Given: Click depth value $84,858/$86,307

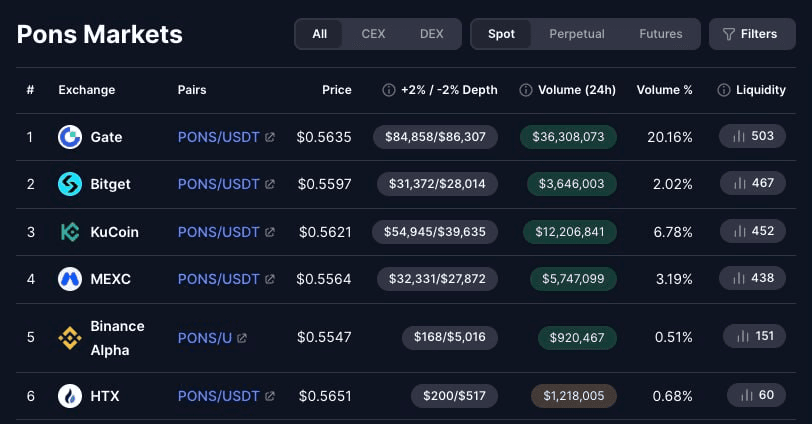Looking at the screenshot, I should click(436, 137).
